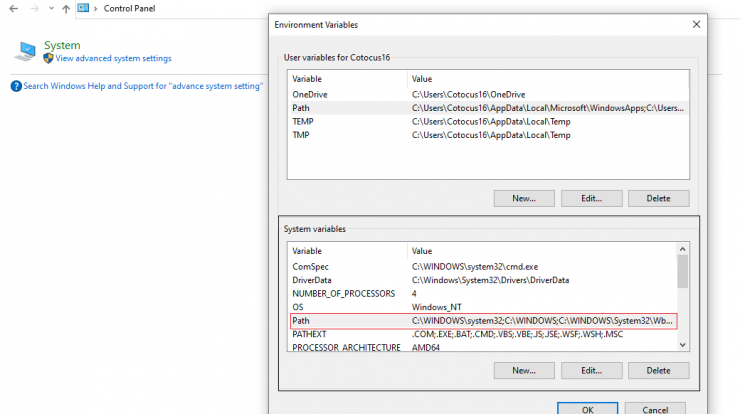The width and height of the screenshot is (740, 414).
Task: Click the system variables scroll down arrow
Action: [x=682, y=345]
